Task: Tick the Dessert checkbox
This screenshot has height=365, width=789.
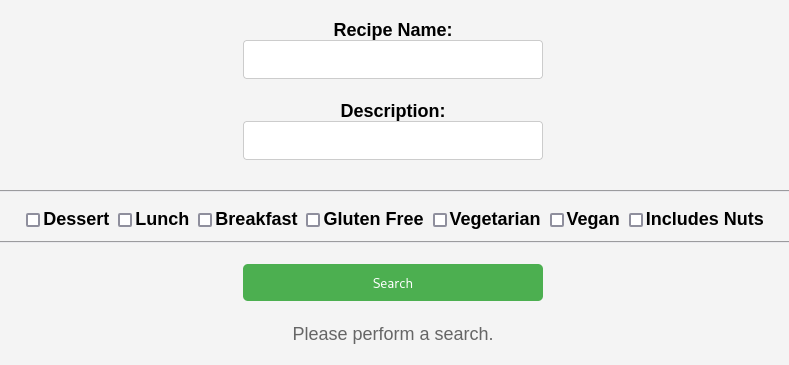Action: pyautogui.click(x=33, y=220)
